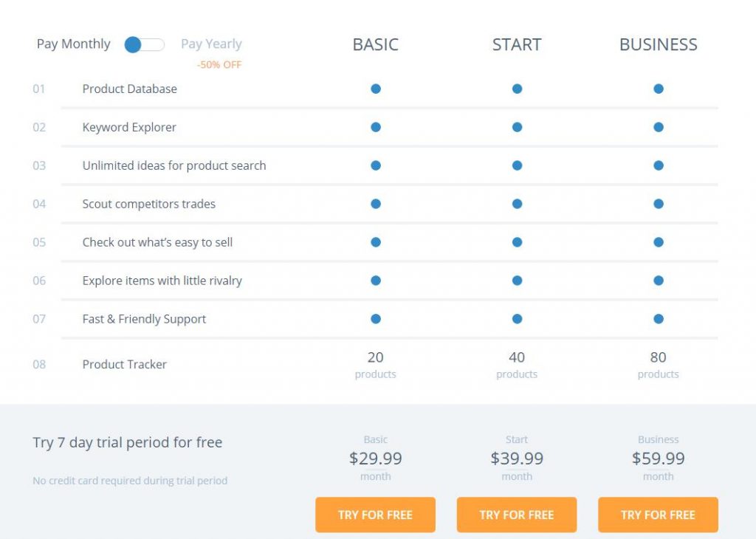Click the Pay Monthly label

tap(74, 44)
